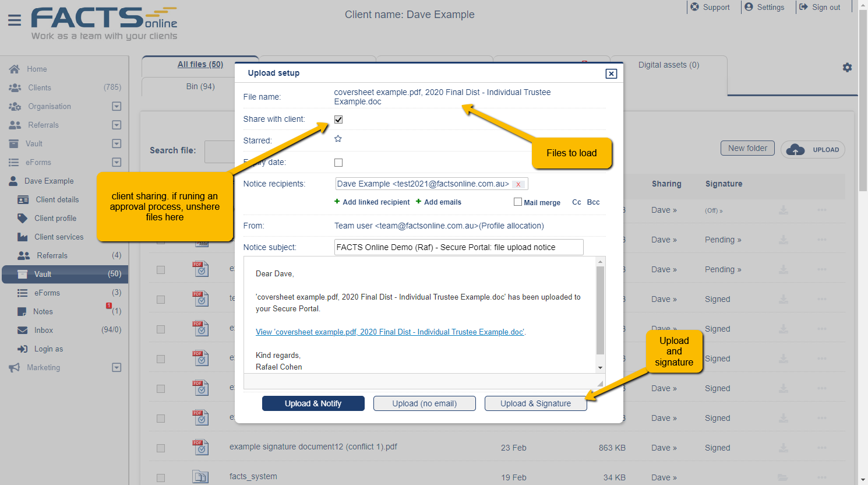Click the top eForms list icon
868x485 pixels.
pos(13,162)
